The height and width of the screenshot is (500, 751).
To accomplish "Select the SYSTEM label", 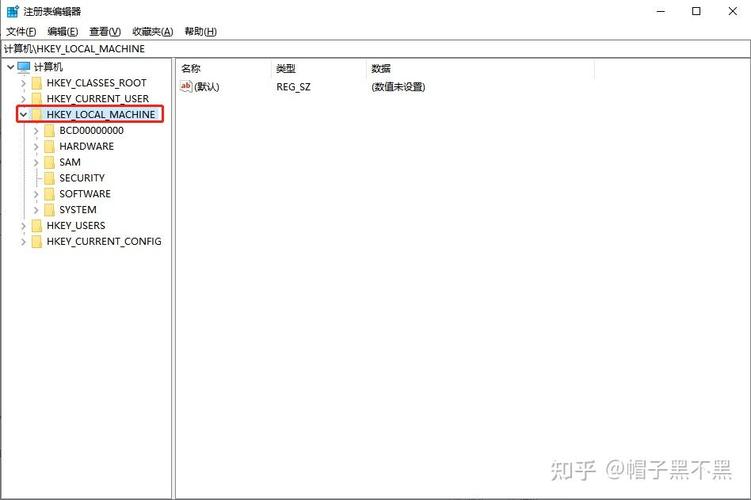I will [78, 210].
